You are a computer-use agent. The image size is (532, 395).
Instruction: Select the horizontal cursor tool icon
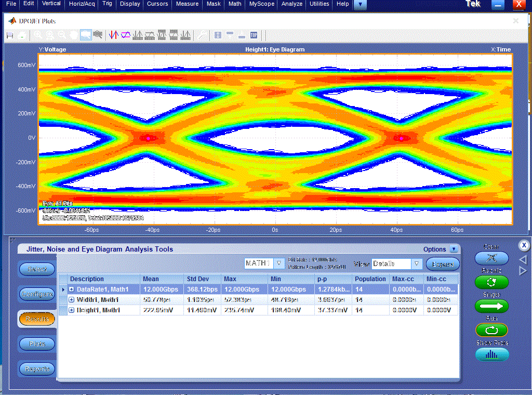tap(126, 35)
